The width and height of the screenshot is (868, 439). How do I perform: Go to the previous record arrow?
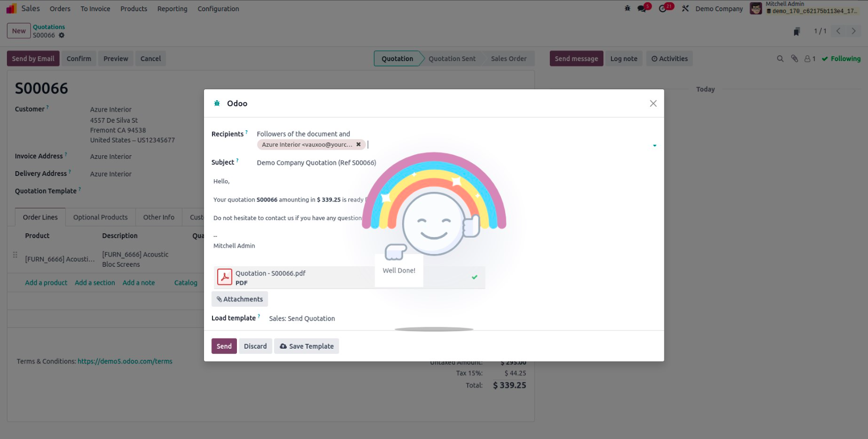pos(838,31)
